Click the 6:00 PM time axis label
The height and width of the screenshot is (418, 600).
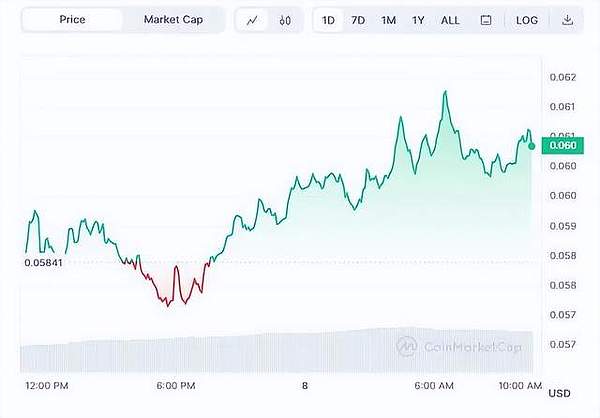[x=176, y=386]
